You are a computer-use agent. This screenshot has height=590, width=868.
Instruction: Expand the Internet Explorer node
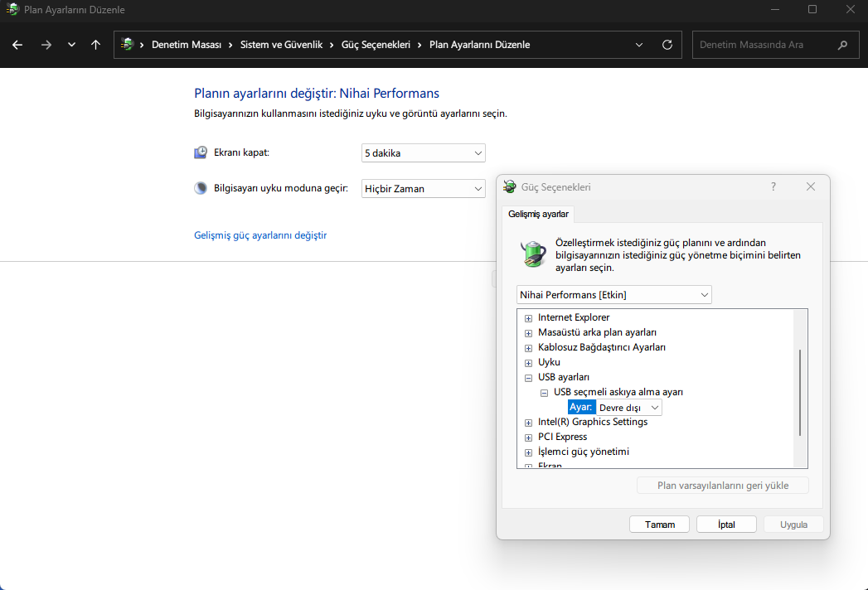(528, 318)
